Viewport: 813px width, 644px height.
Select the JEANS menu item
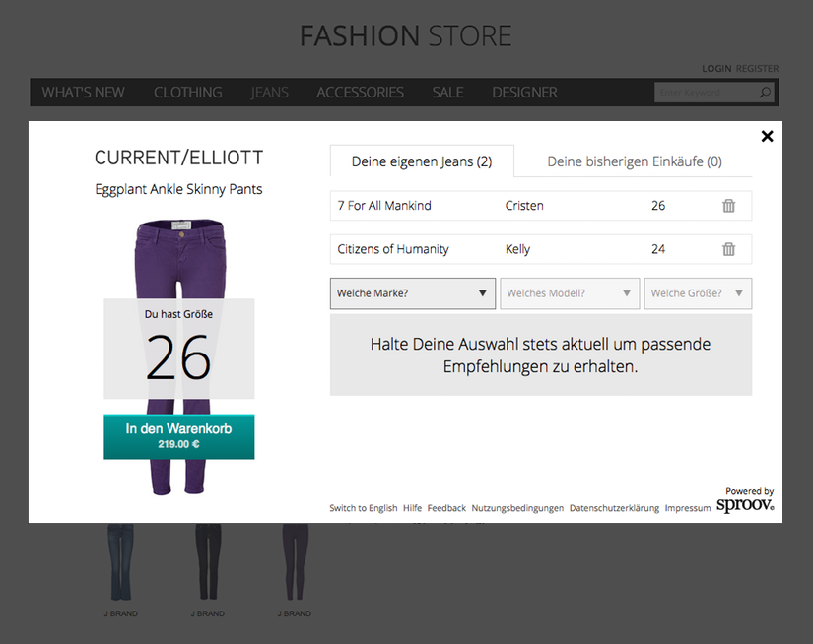pos(270,93)
